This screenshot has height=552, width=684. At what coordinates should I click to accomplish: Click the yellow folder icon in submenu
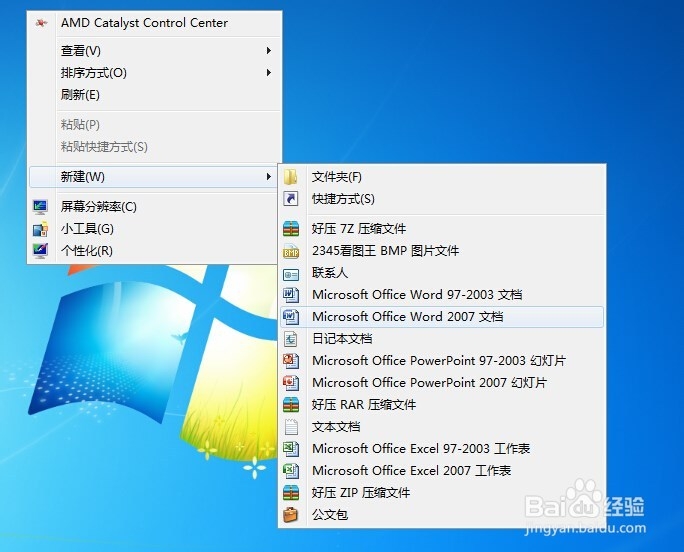tap(291, 177)
